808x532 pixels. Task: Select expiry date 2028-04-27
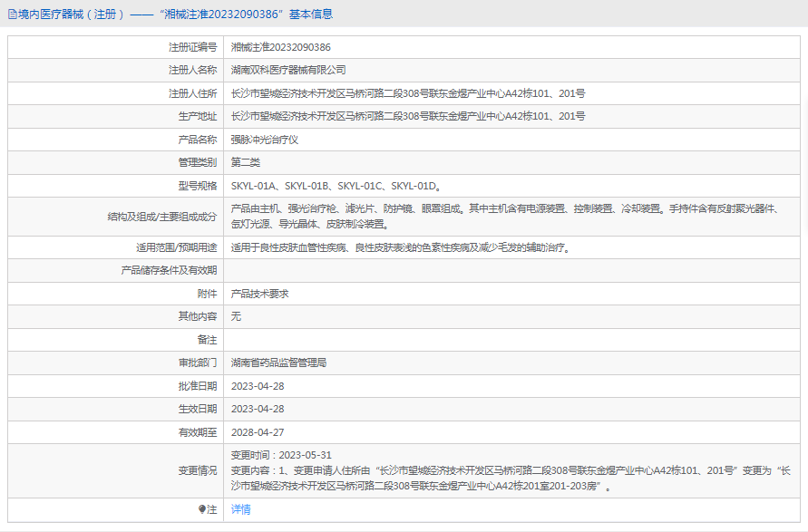tap(258, 432)
